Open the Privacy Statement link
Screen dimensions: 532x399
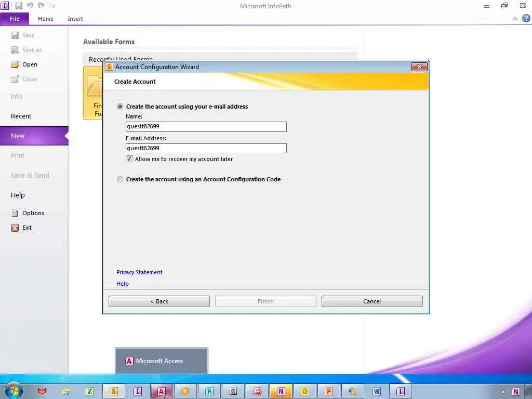click(139, 272)
